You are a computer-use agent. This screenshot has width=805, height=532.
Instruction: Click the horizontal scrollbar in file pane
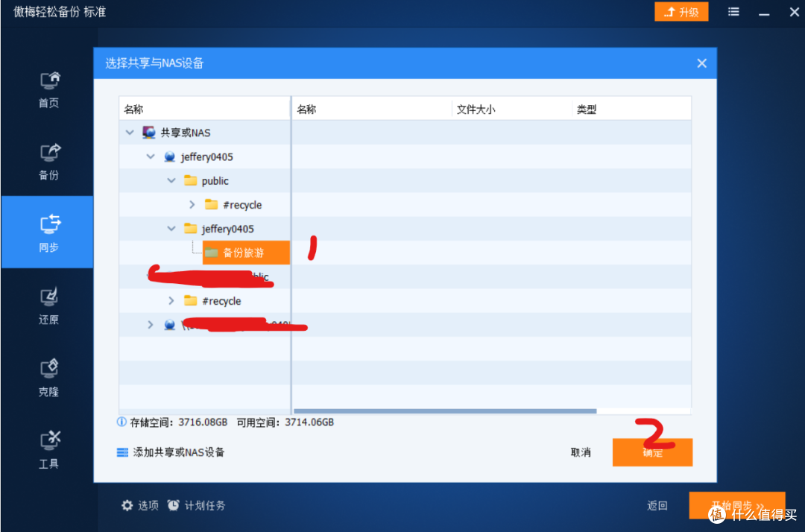(444, 411)
